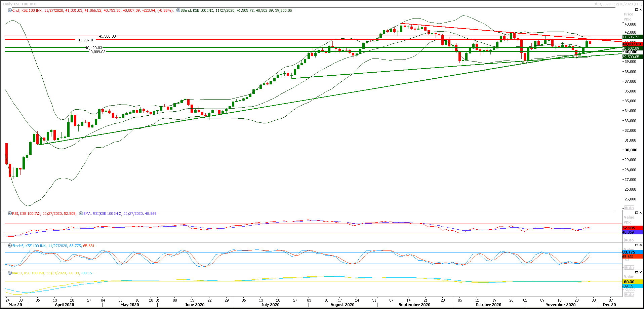This screenshot has width=644, height=309.
Task: Click the Daily KSE 100 INX chart title
Action: [x=19, y=4]
